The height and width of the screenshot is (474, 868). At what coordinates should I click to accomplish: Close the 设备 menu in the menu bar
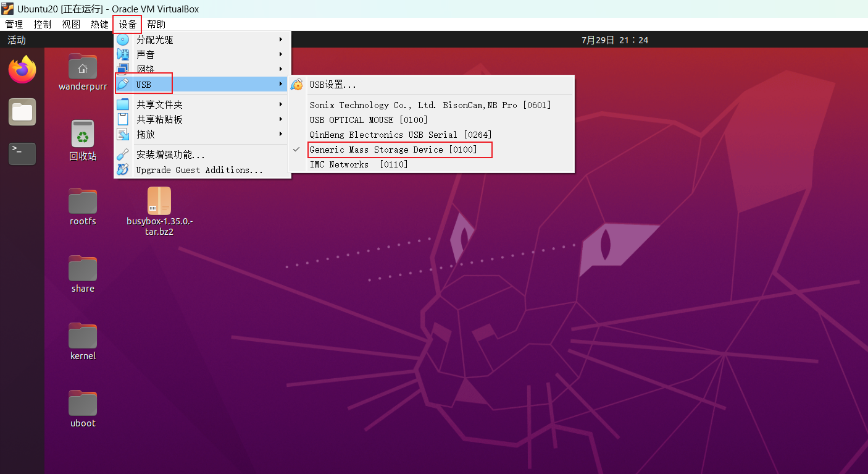point(128,24)
